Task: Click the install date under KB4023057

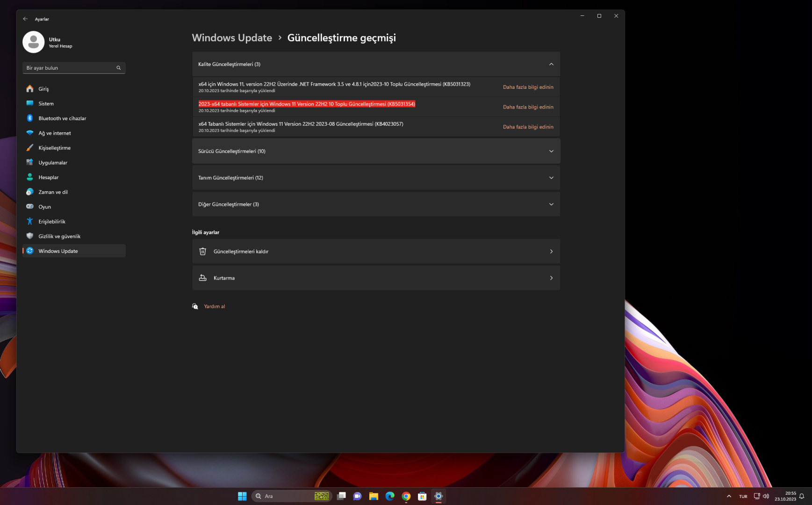Action: 237,130
